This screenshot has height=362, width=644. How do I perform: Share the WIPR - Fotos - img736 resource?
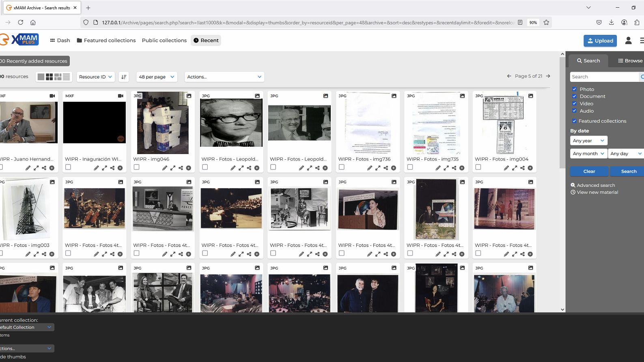(x=386, y=168)
